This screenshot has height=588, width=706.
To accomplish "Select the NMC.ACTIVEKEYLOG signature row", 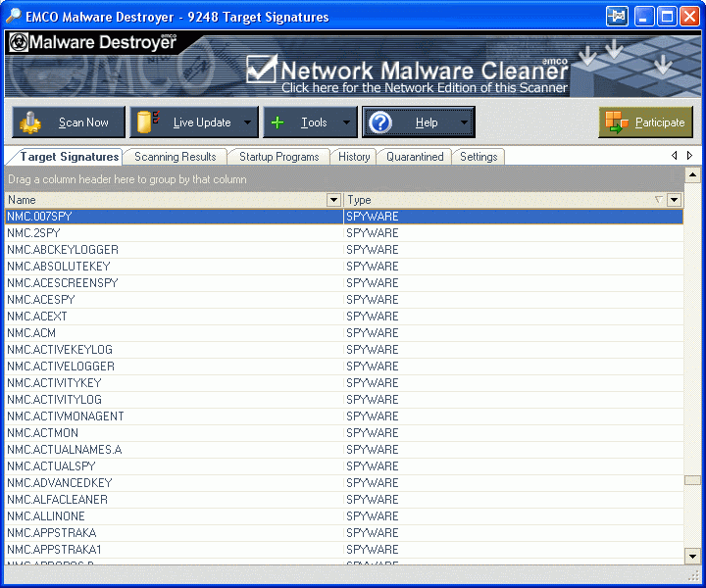I will [60, 350].
